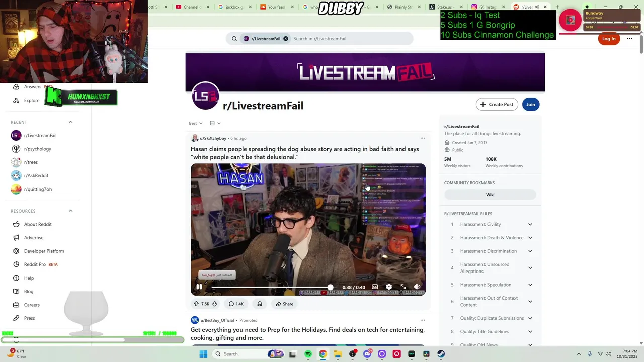644x362 pixels.
Task: Open Steam from the taskbar
Action: click(441, 354)
